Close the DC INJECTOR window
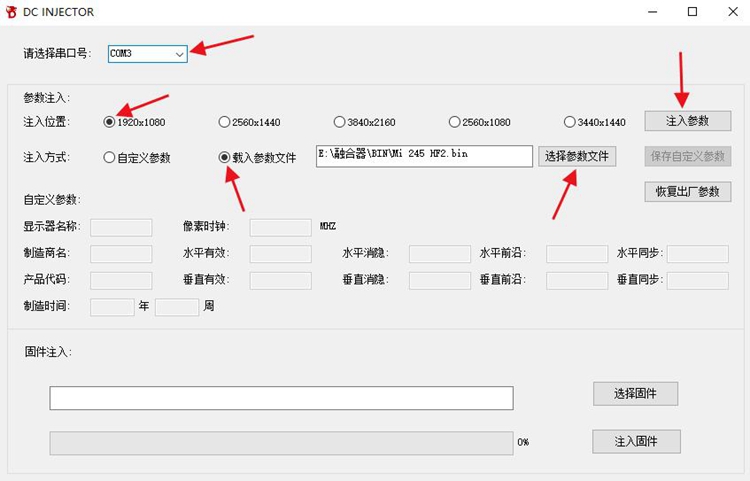750x481 pixels. click(x=731, y=12)
